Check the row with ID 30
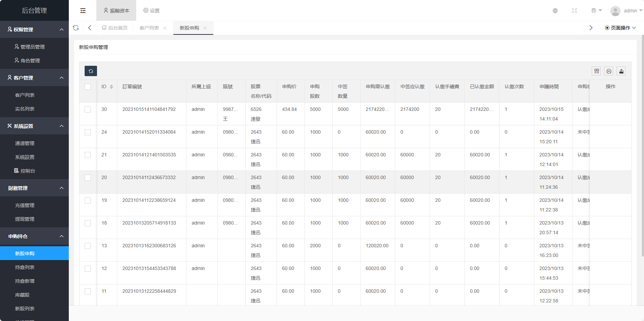The width and height of the screenshot is (644, 321). click(88, 110)
